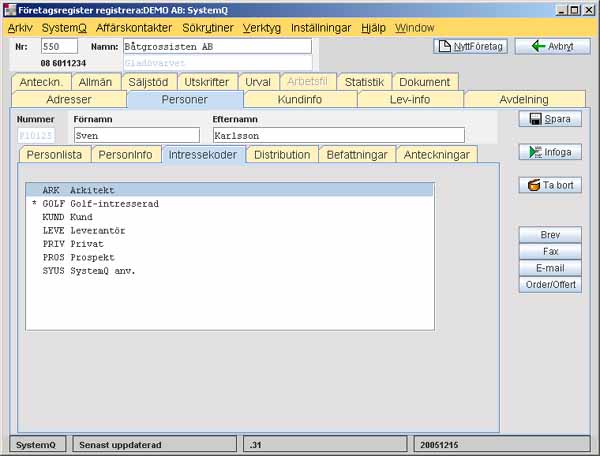Switch to the Dokument tab

tap(425, 82)
